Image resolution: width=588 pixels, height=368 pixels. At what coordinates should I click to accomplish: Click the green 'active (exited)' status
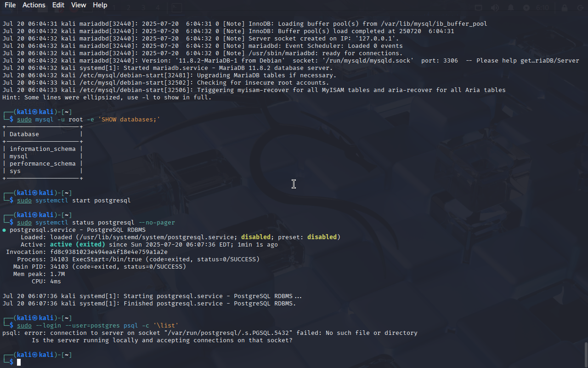point(78,245)
